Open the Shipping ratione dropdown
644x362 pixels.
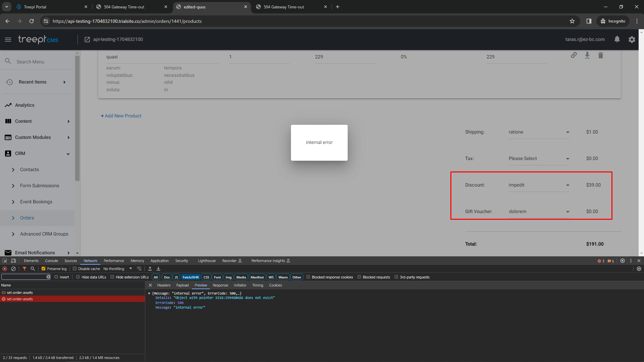[x=539, y=132]
